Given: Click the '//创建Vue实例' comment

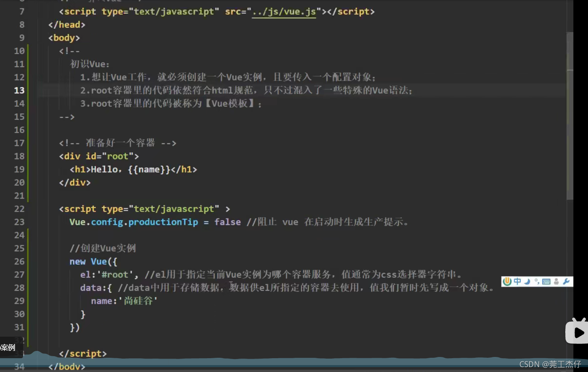Looking at the screenshot, I should [103, 248].
